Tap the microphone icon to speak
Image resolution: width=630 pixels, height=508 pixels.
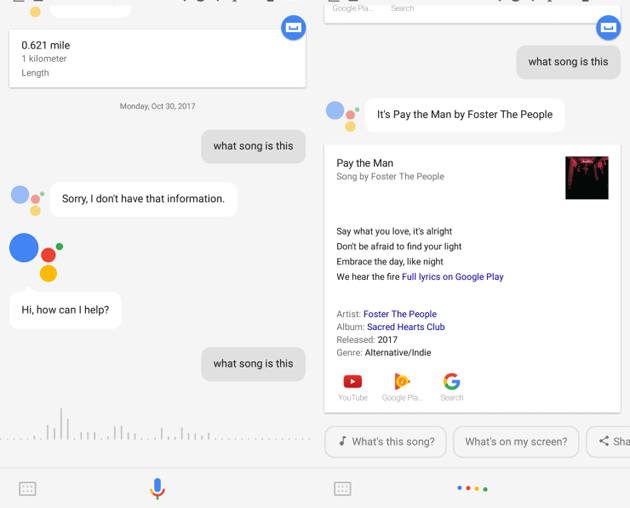point(157,488)
